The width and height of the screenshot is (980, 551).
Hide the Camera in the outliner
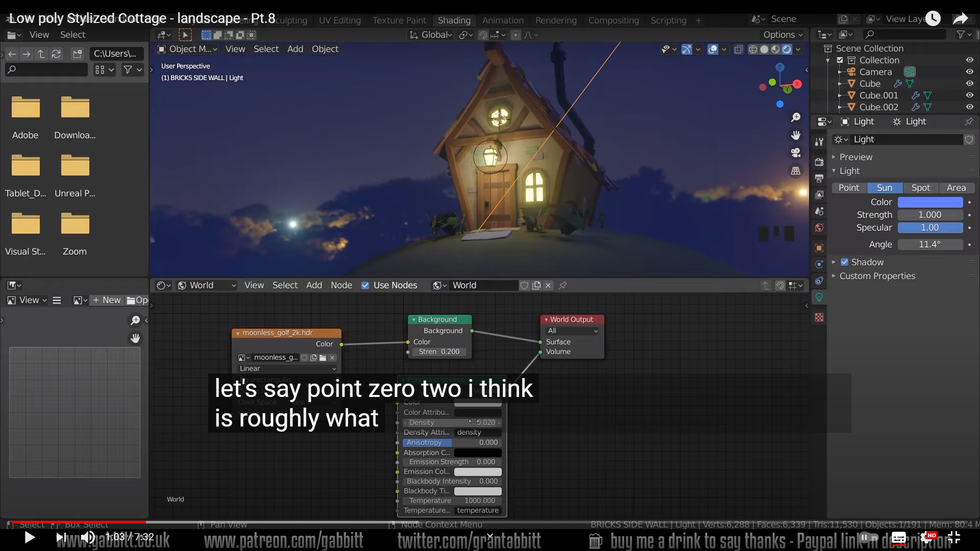pyautogui.click(x=969, y=72)
